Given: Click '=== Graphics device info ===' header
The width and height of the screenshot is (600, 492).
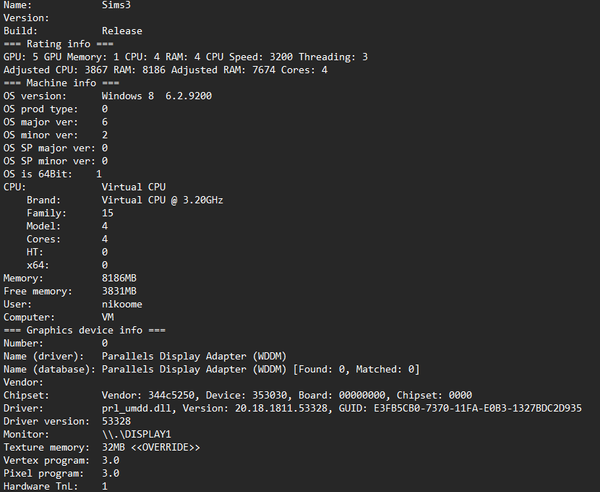Looking at the screenshot, I should (85, 330).
